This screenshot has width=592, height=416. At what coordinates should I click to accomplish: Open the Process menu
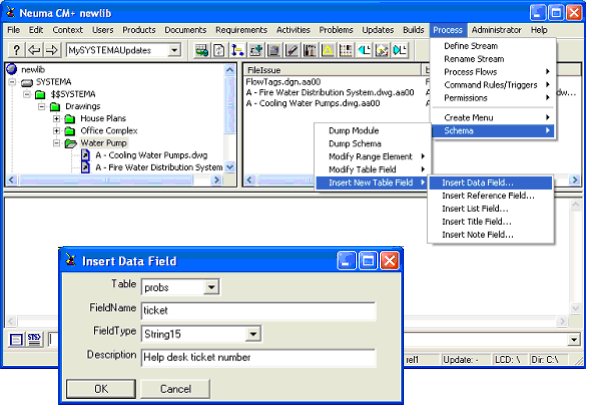pyautogui.click(x=447, y=30)
